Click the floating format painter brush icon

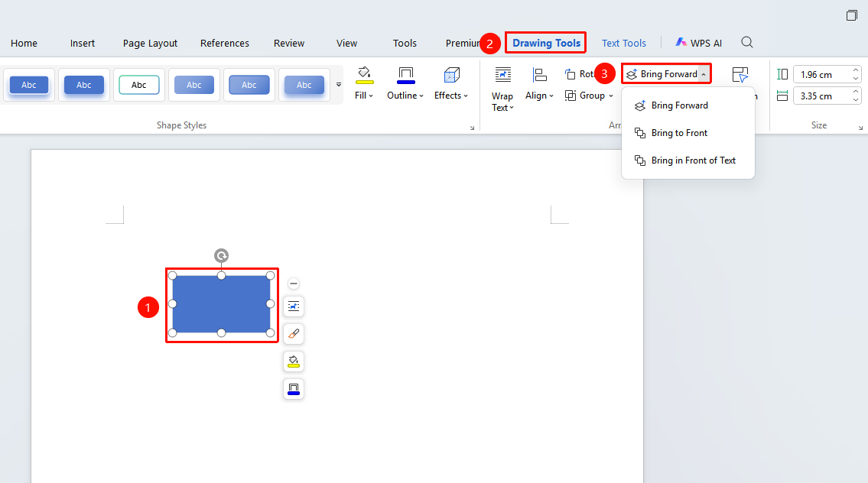pos(294,334)
